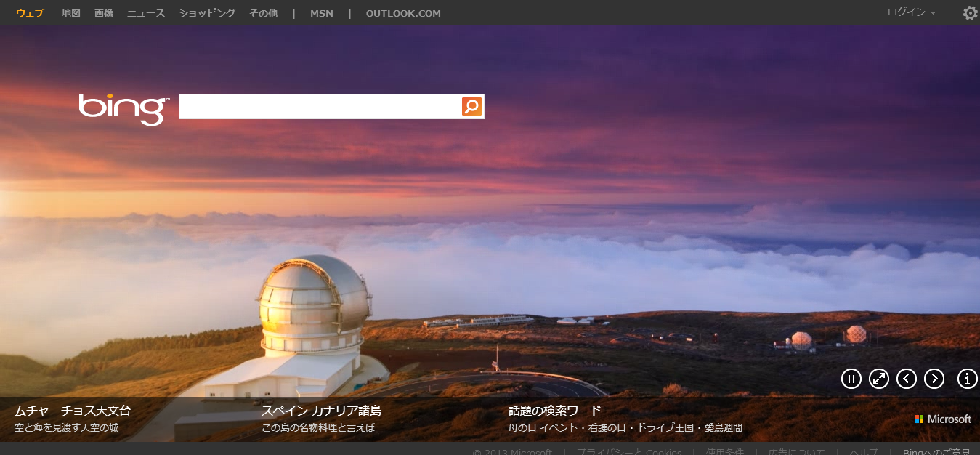Pause the background image slideshow
Screen dimensions: 980x455
coord(851,379)
